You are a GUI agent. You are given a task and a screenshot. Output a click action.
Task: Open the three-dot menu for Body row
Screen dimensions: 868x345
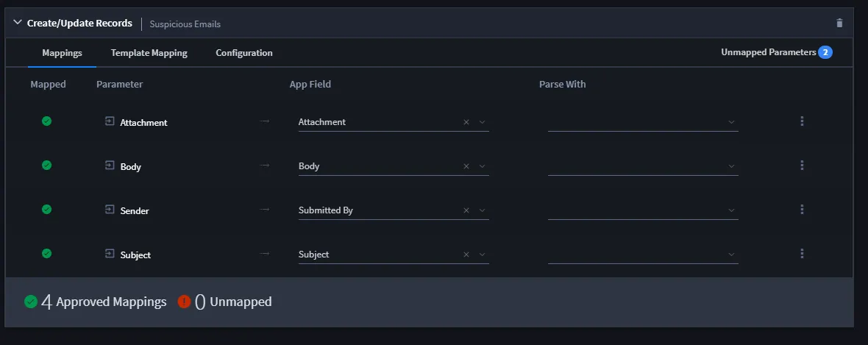pyautogui.click(x=802, y=166)
